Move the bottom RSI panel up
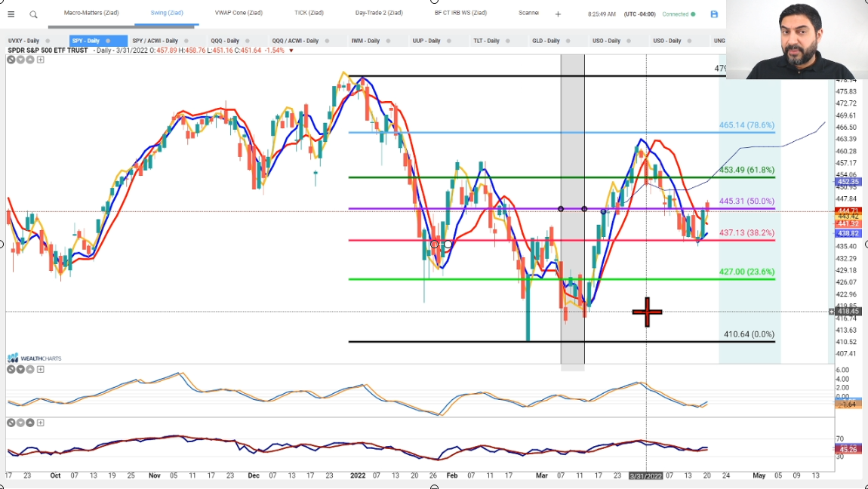The width and height of the screenshot is (868, 489). (x=30, y=423)
